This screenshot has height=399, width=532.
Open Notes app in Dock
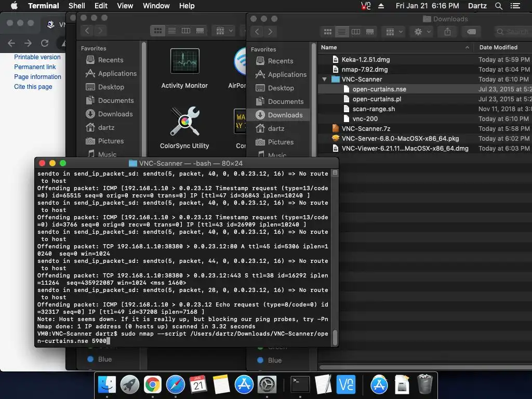pyautogui.click(x=221, y=385)
